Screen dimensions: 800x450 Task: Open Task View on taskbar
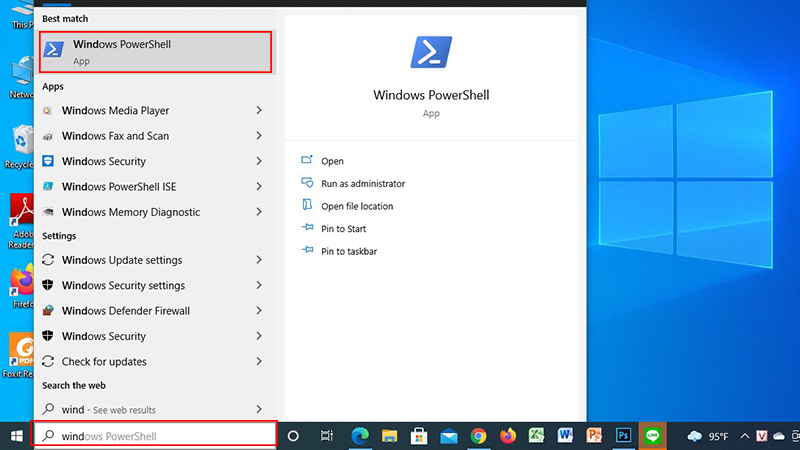click(327, 436)
